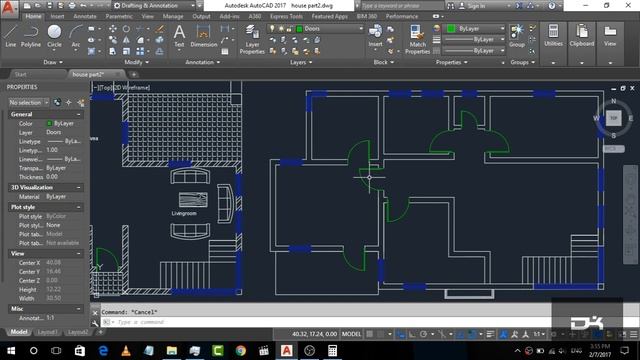This screenshot has height=360, width=640.
Task: Select the Move tool in Modify
Action: tap(113, 29)
